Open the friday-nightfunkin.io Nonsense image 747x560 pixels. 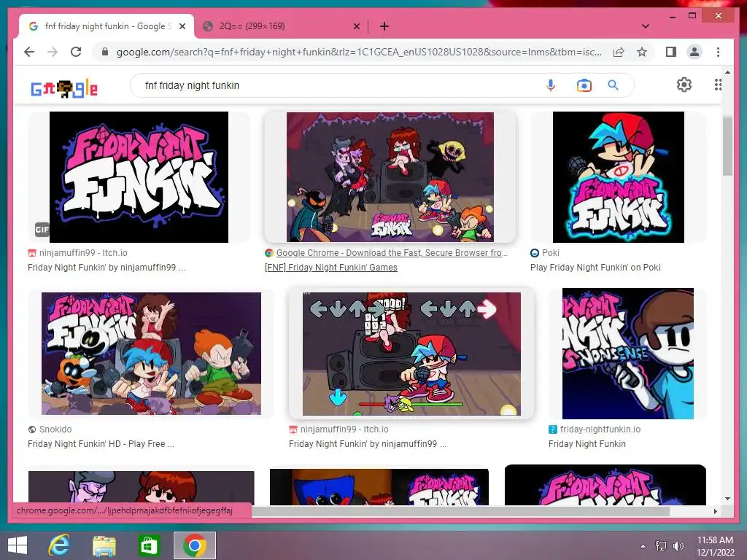click(x=628, y=354)
